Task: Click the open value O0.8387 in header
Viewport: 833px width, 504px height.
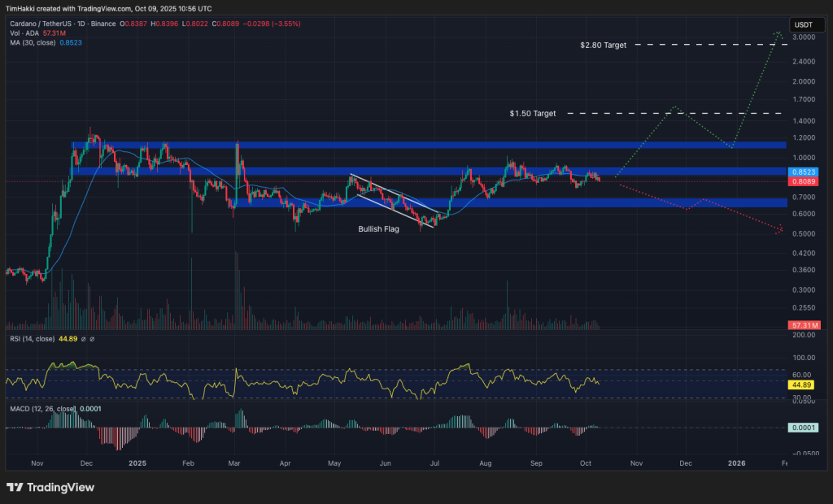Action: 133,24
